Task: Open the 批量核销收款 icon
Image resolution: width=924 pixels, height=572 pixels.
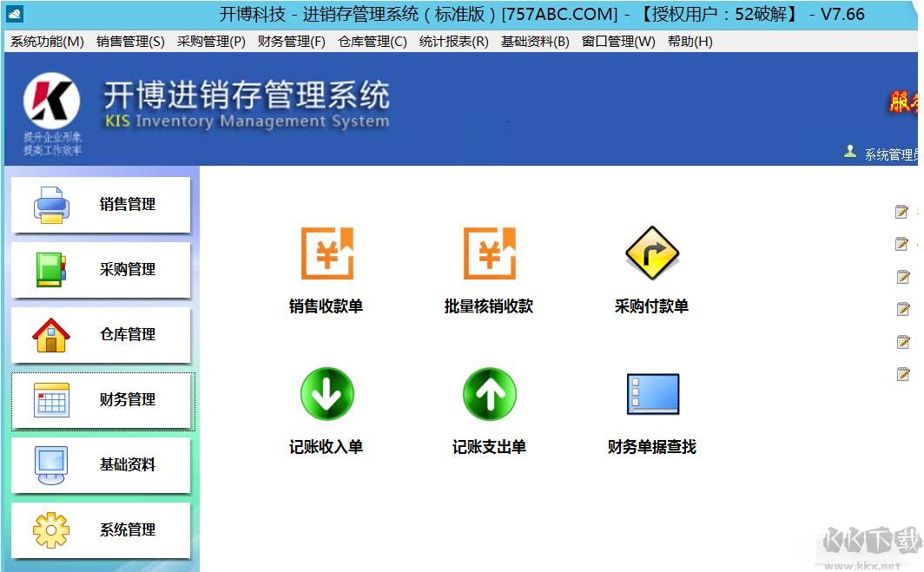Action: pyautogui.click(x=490, y=253)
